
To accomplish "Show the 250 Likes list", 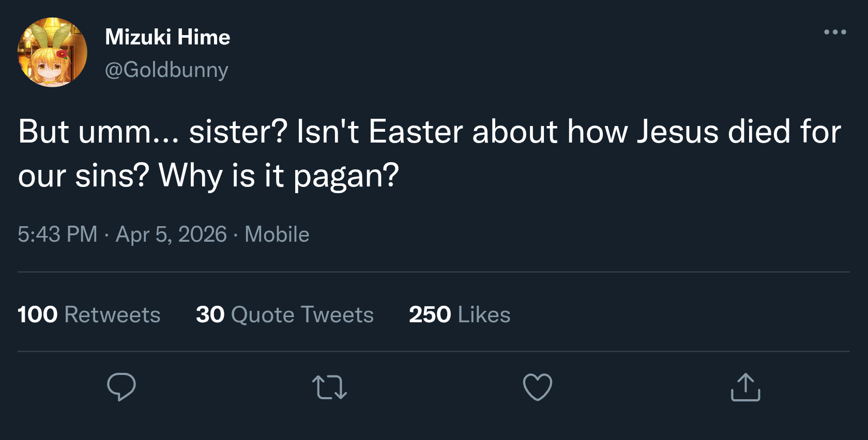I will [460, 315].
